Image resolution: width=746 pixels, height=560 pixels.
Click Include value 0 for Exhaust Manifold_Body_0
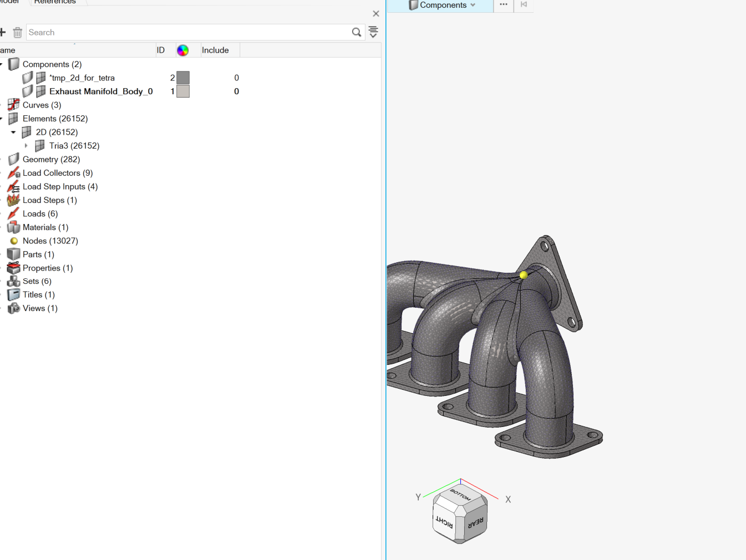click(236, 91)
